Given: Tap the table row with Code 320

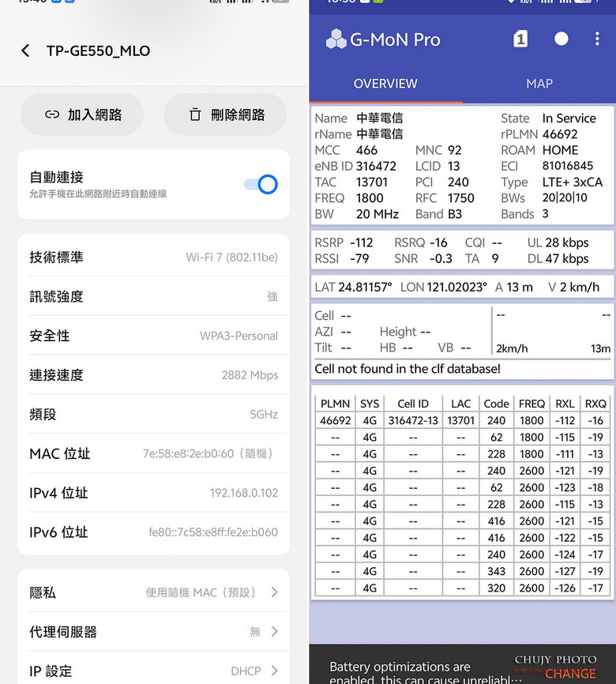Looking at the screenshot, I should point(463,588).
